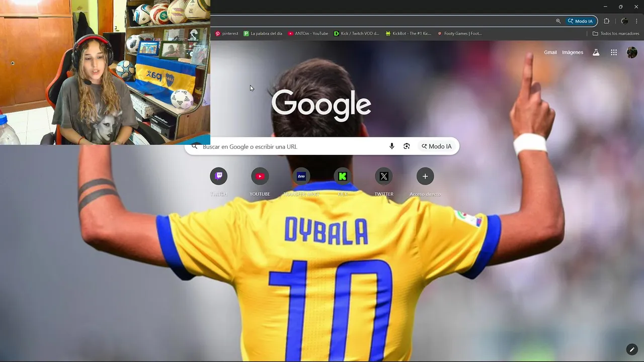Open ANTOin - YouTube bookmark
Screen dimensions: 644x362
(308, 34)
